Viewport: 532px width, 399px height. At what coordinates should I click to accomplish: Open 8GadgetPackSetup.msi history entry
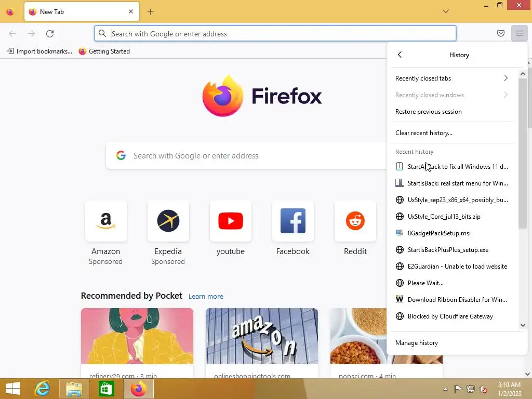click(453, 233)
